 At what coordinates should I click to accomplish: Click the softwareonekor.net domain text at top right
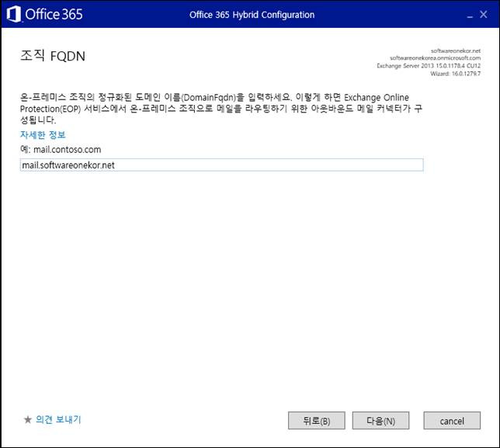(x=455, y=50)
